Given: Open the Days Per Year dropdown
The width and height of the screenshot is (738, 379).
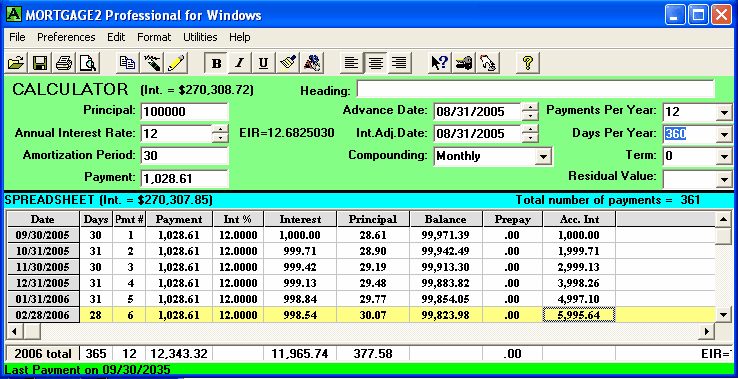Looking at the screenshot, I should 723,135.
